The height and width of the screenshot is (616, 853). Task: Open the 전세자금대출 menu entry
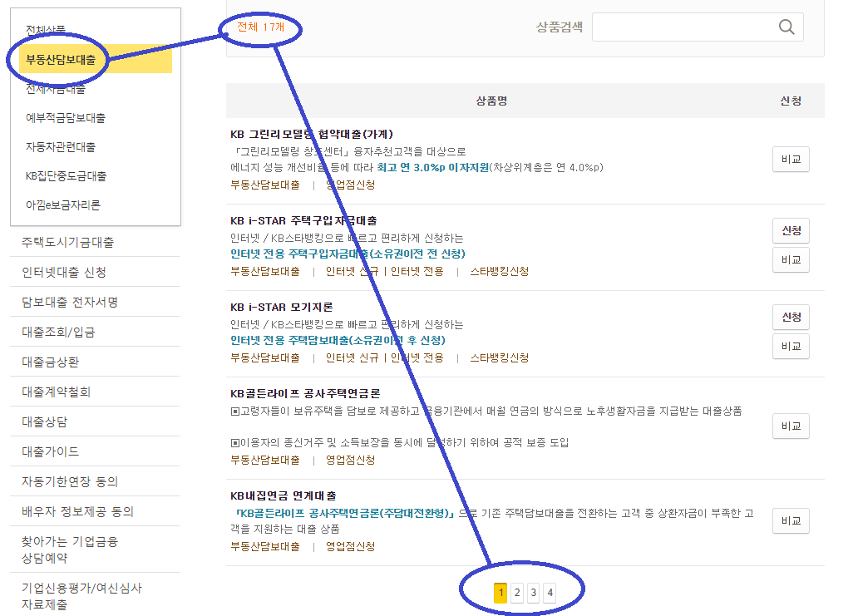point(52,88)
